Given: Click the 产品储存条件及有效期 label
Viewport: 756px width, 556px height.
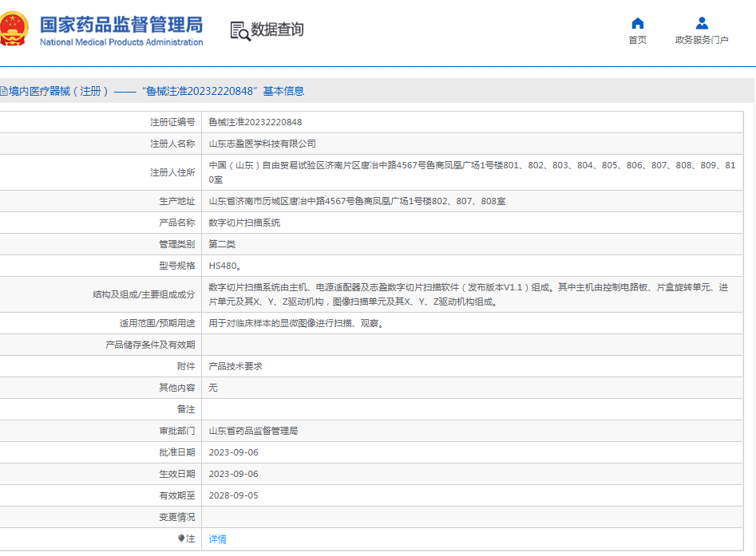Looking at the screenshot, I should pyautogui.click(x=150, y=345).
